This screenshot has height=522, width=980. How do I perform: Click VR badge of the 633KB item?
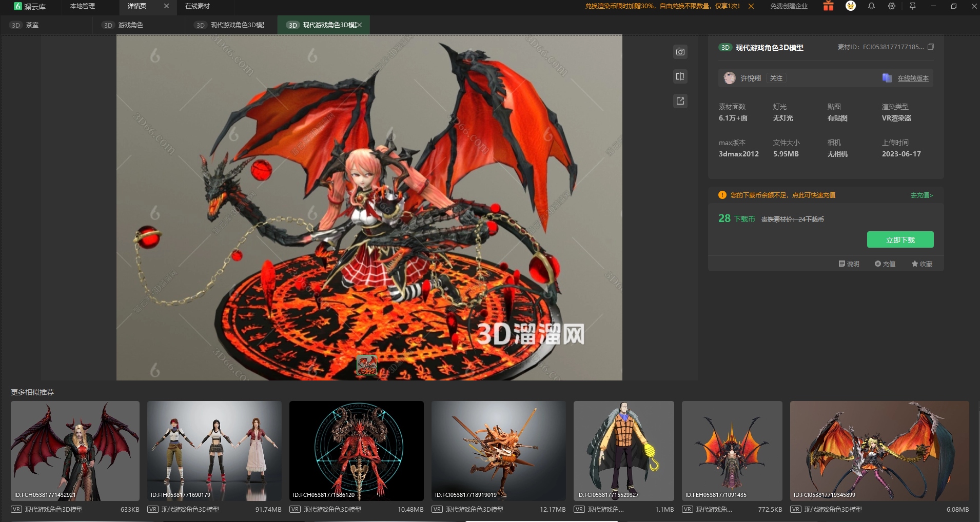tap(16, 509)
